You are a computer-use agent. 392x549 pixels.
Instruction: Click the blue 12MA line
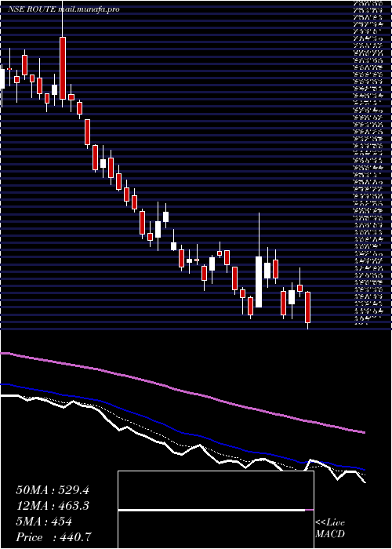click(x=182, y=432)
